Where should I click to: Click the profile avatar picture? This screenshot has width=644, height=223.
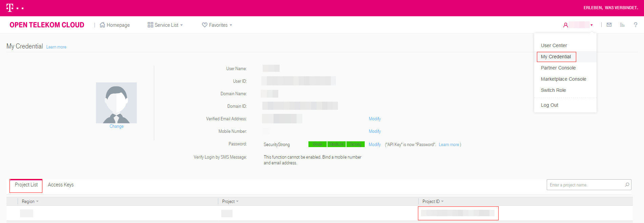click(x=116, y=103)
